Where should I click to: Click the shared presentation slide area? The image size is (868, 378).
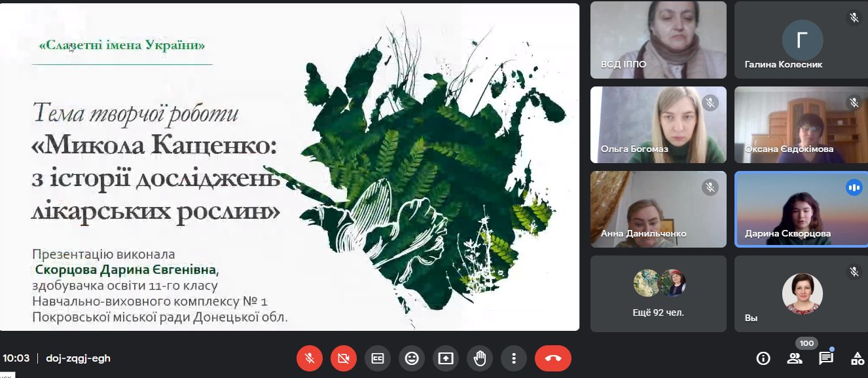(289, 167)
